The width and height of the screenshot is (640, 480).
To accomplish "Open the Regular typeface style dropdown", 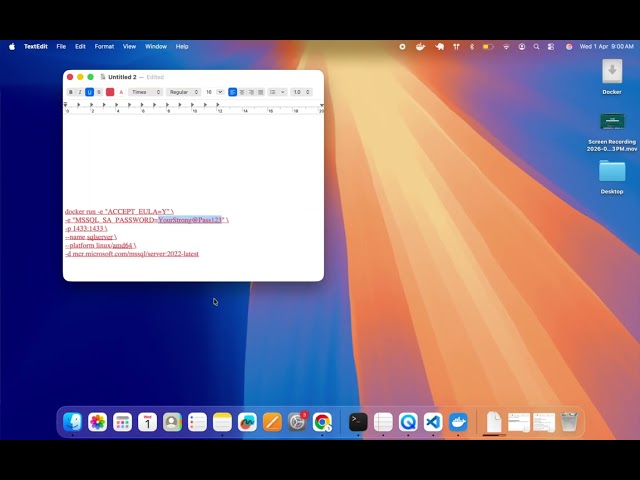I will 183,92.
